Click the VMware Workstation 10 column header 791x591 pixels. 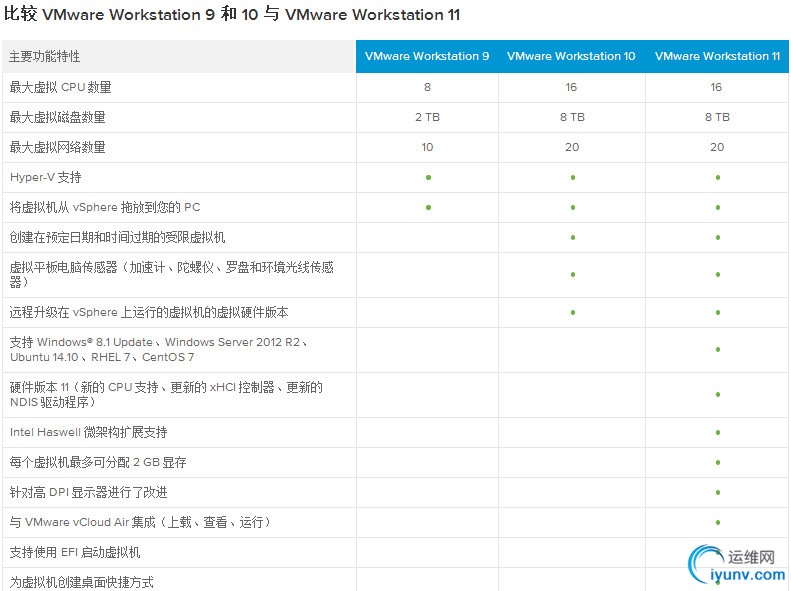pyautogui.click(x=571, y=56)
